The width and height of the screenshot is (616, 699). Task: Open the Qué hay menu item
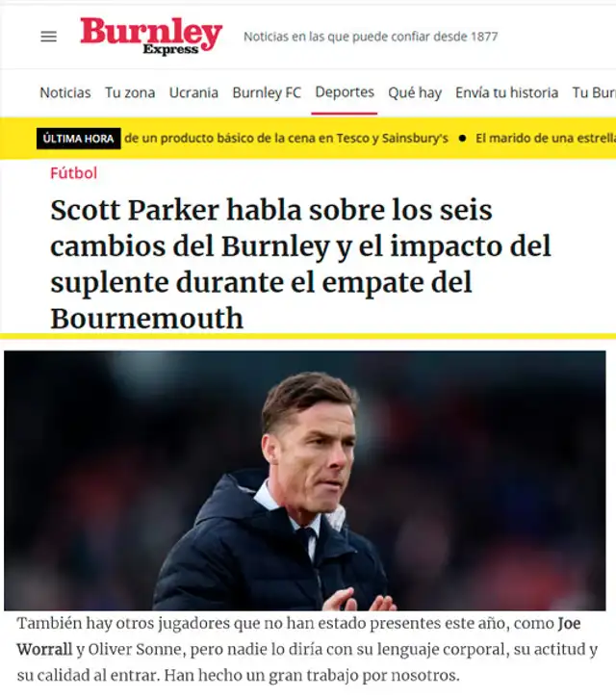pos(415,92)
